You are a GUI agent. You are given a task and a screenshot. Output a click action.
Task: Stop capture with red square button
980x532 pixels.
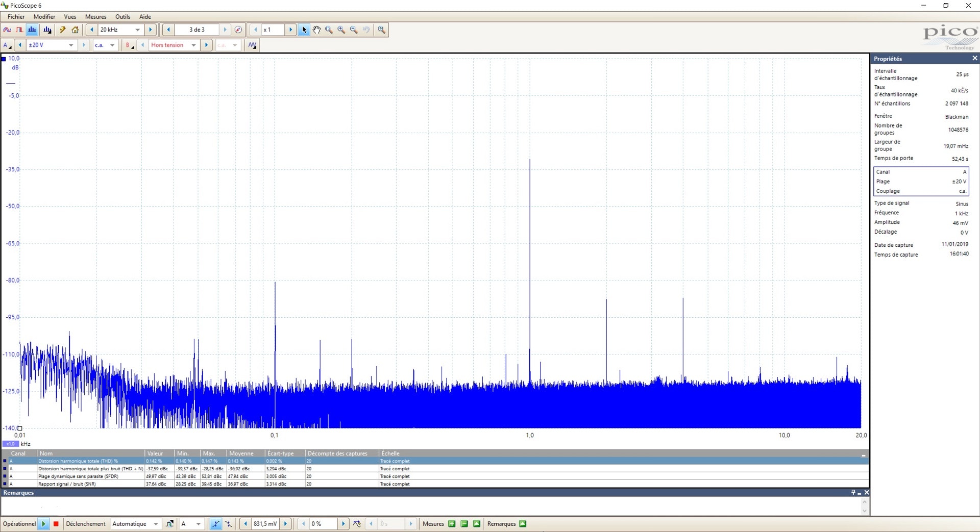[56, 524]
